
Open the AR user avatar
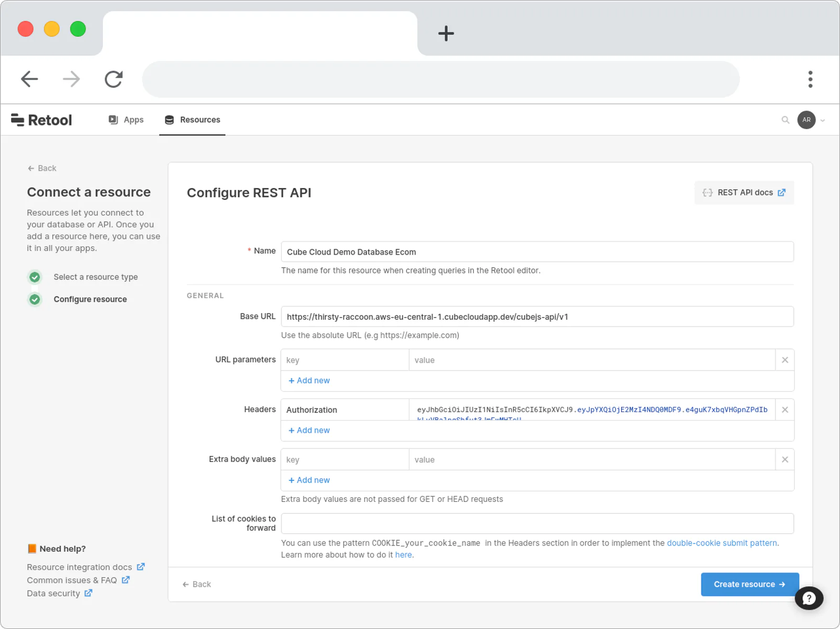(806, 120)
